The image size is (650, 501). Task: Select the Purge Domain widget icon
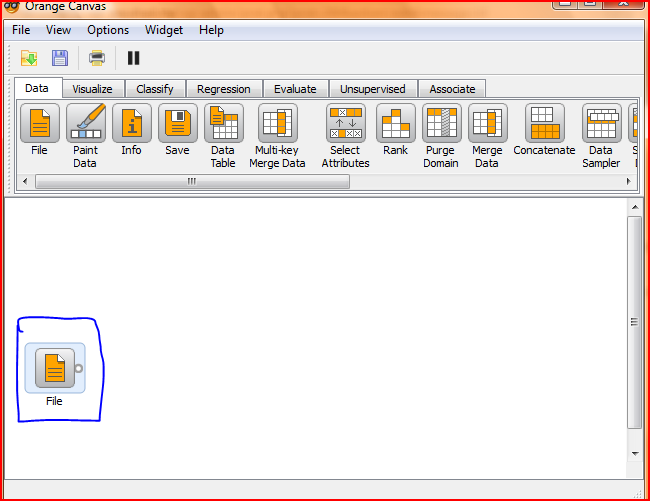(x=442, y=123)
